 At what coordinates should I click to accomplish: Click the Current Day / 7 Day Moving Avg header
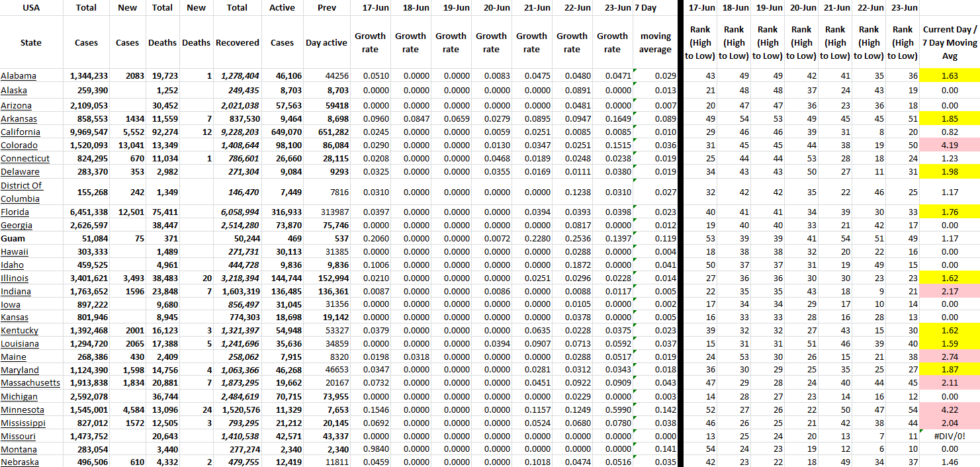click(x=950, y=43)
